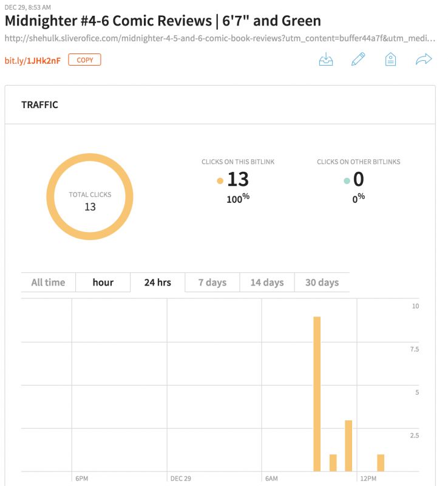
Task: Click the archive download icon
Action: click(327, 59)
